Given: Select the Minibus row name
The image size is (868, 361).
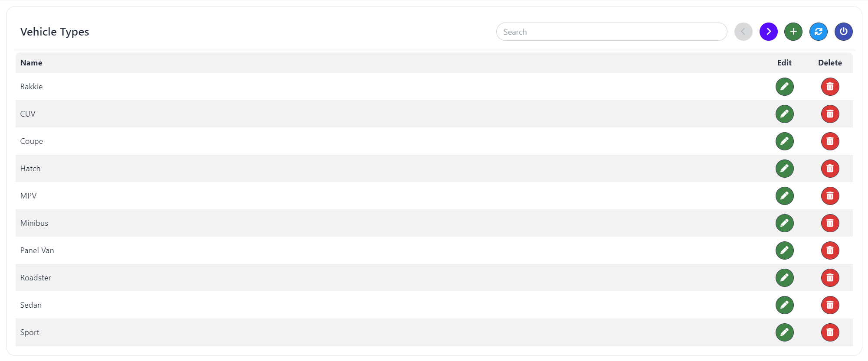Looking at the screenshot, I should (x=34, y=223).
